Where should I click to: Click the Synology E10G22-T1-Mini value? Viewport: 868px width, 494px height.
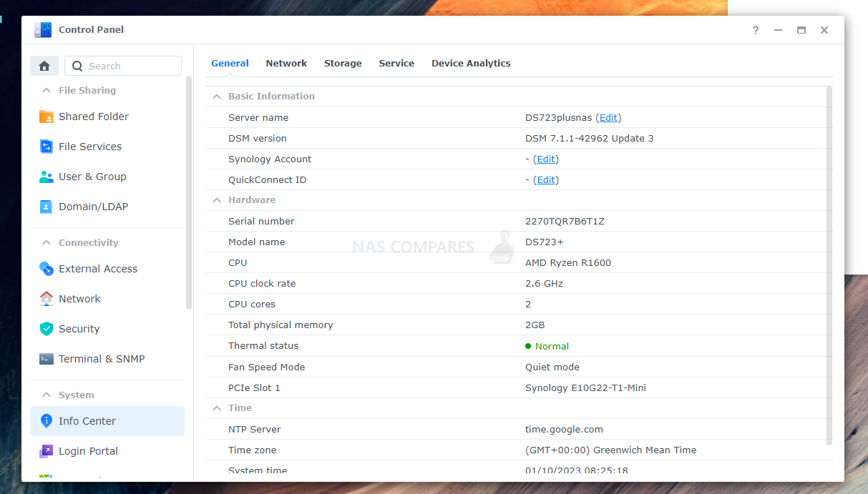tap(586, 387)
